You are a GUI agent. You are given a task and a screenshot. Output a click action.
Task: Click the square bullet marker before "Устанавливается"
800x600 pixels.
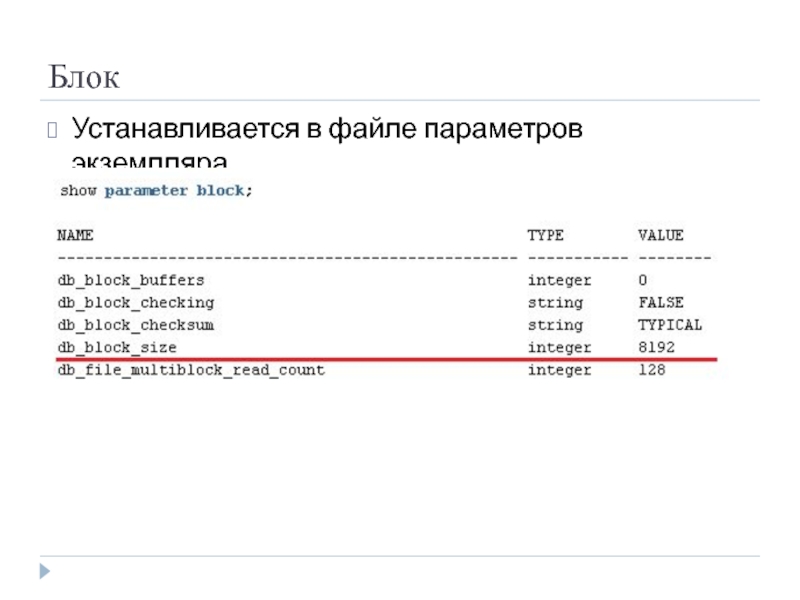click(x=52, y=130)
